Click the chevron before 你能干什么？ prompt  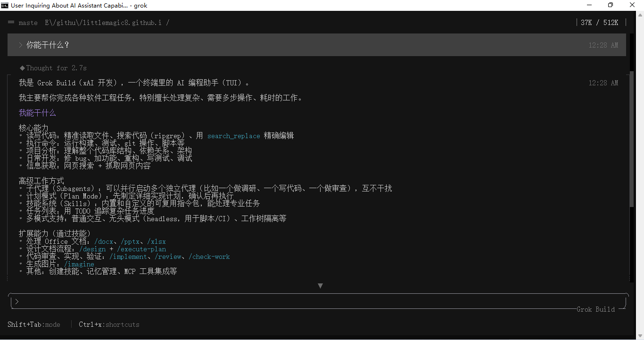point(21,45)
